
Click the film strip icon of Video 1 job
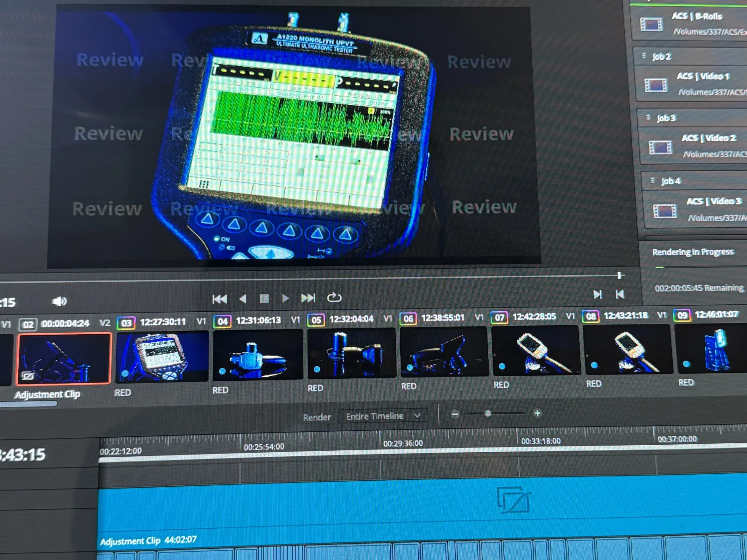tap(656, 85)
